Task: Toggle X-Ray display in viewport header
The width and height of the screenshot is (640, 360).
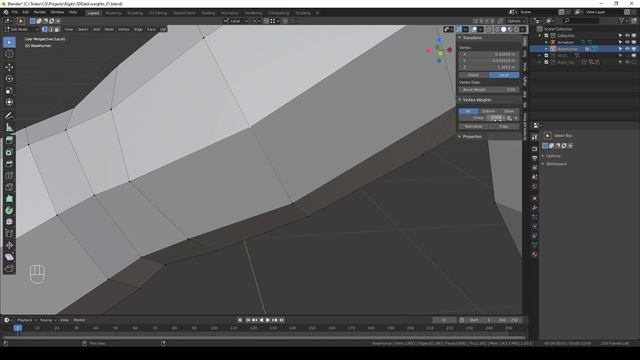Action: click(489, 29)
